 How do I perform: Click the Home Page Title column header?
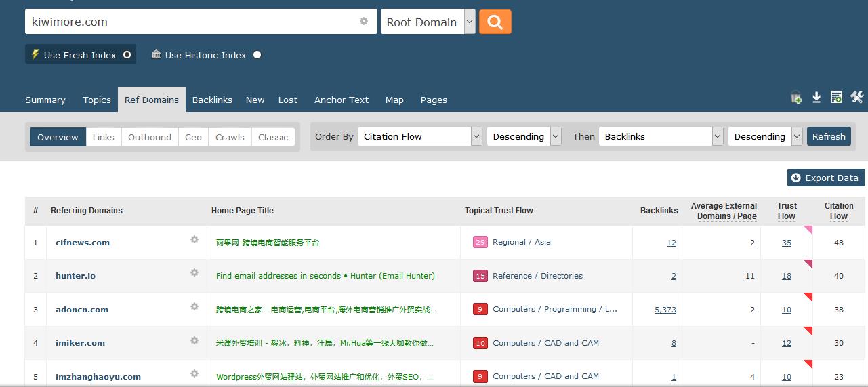pyautogui.click(x=243, y=211)
